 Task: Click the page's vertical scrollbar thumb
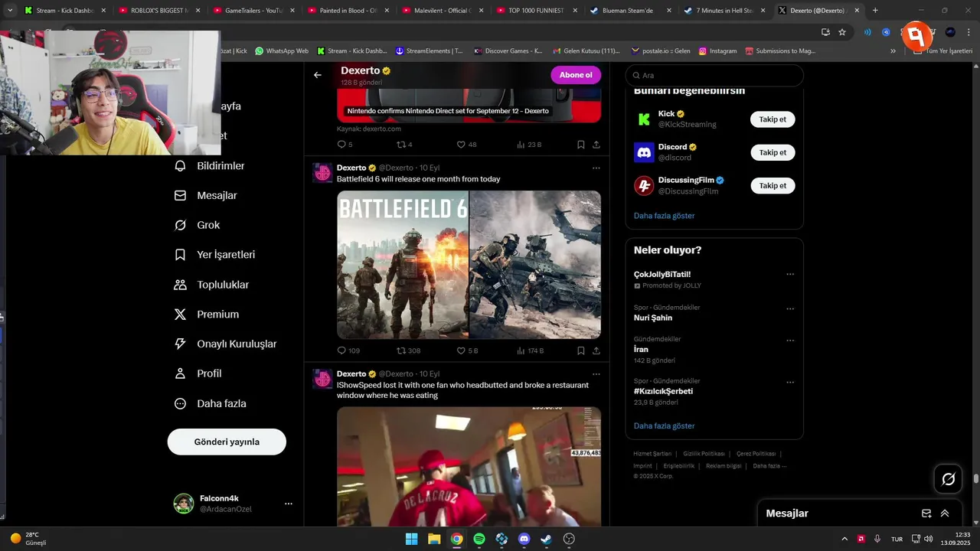[x=976, y=479]
